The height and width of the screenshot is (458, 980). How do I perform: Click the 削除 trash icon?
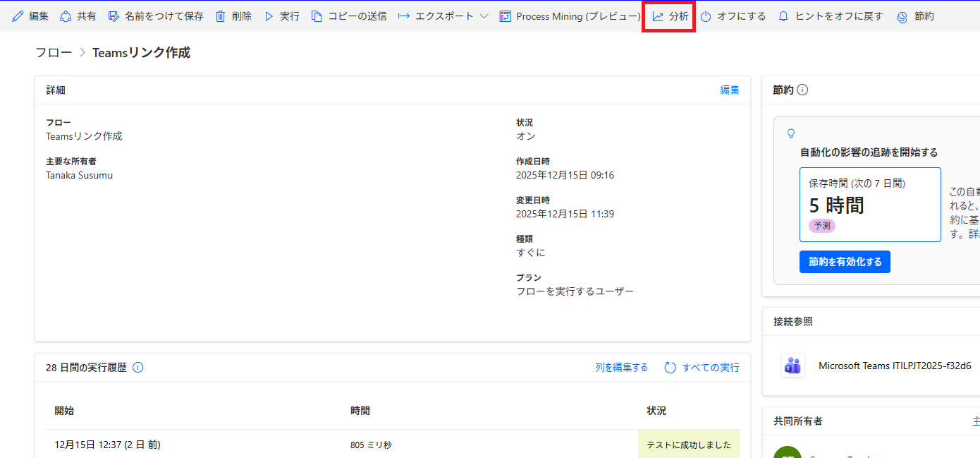(x=221, y=16)
